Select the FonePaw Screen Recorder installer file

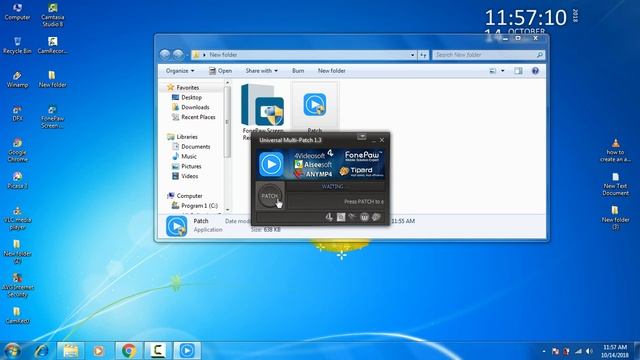pyautogui.click(x=263, y=111)
